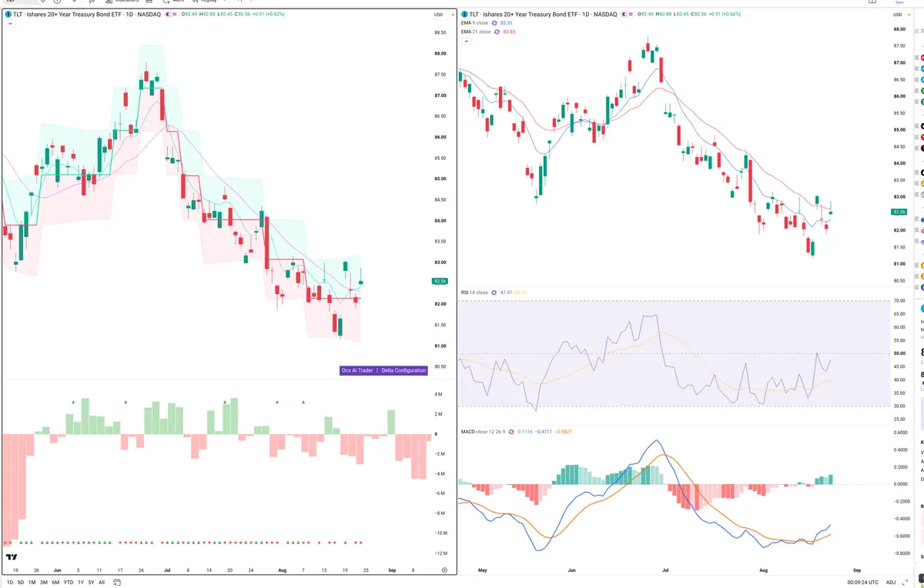Click the May label on right chart time axis

point(483,570)
